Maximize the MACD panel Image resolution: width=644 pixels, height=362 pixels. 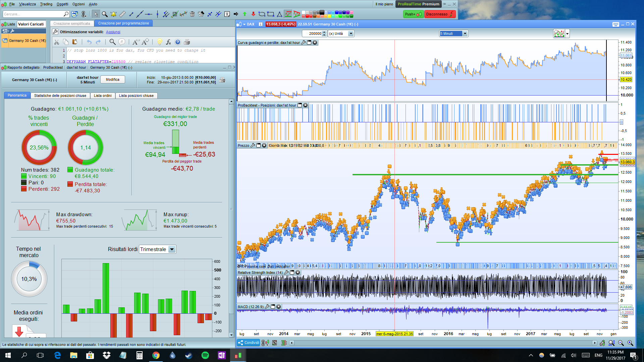tap(273, 307)
